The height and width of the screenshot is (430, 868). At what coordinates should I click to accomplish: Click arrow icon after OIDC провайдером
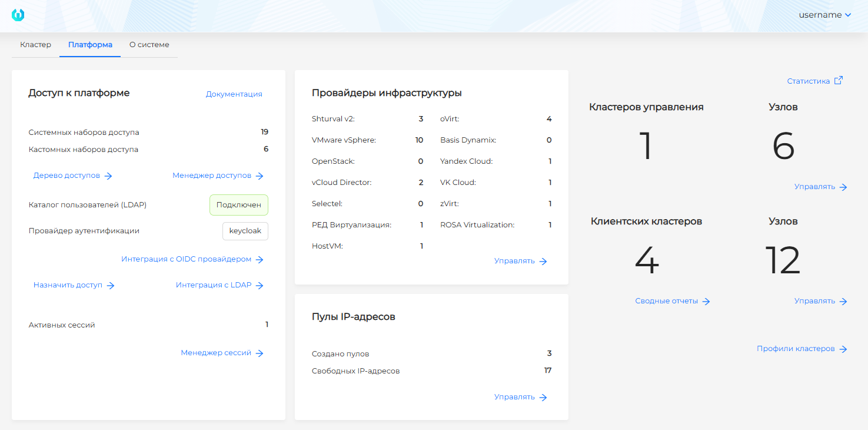pos(260,260)
